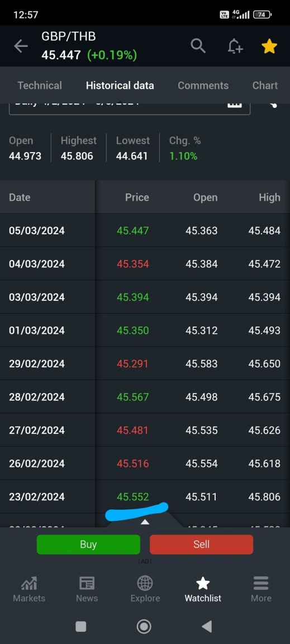Tap the Price column header
Image resolution: width=290 pixels, height=644 pixels.
(x=137, y=197)
